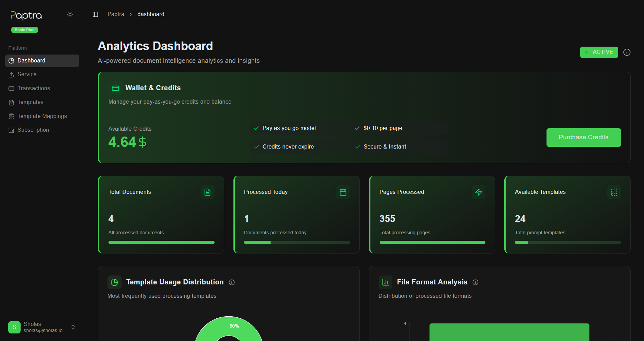
Task: Click the Template Mappings icon
Action: pos(11,116)
